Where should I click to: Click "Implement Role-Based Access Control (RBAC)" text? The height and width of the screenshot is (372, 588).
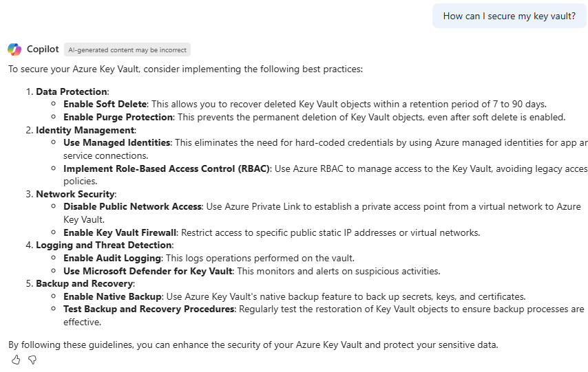coord(167,168)
